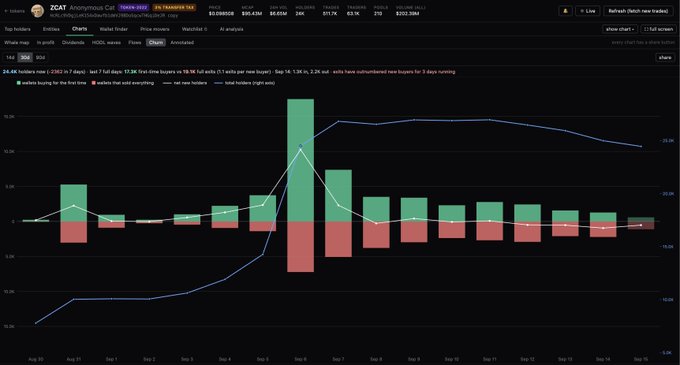
Task: Switch to In profit chart
Action: click(x=46, y=42)
